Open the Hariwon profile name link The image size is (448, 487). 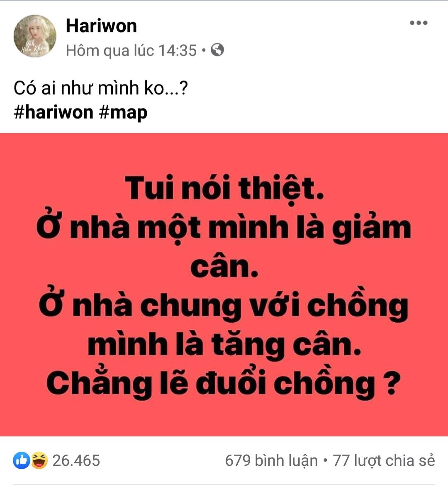[101, 25]
